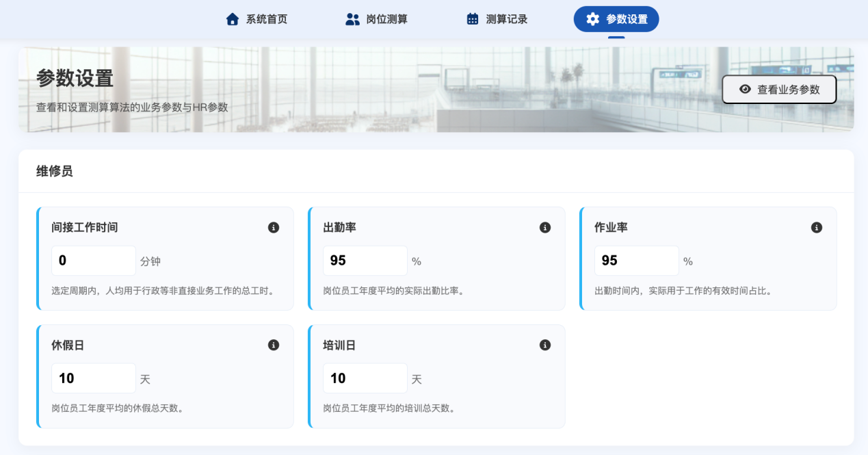
Task: Click the calendar icon beside 测算记录
Action: (x=473, y=19)
